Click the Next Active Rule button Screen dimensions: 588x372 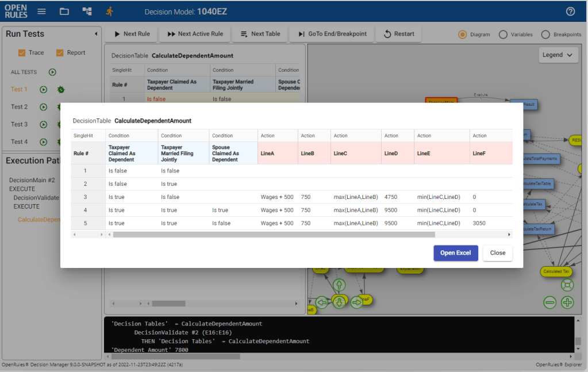195,34
